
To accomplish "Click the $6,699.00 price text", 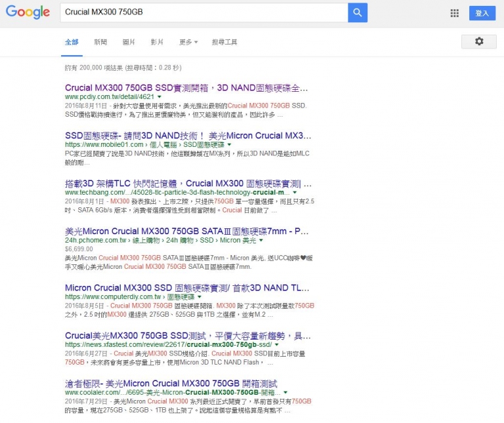I will 79,249.
